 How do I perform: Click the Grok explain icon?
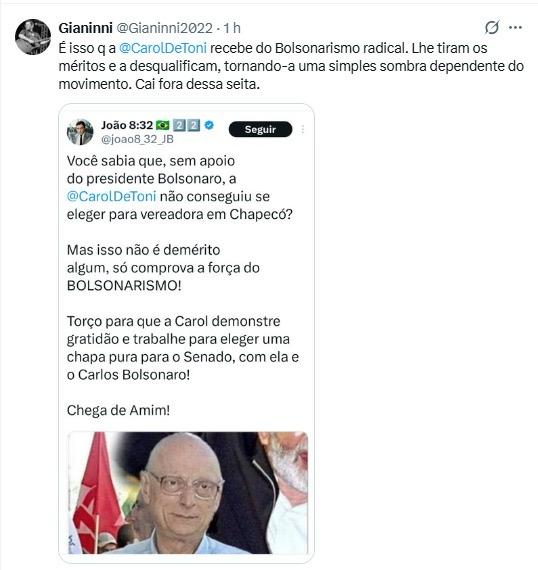[492, 27]
